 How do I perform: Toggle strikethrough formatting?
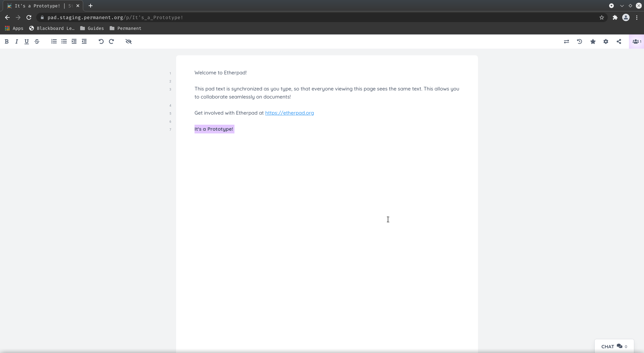pyautogui.click(x=37, y=42)
